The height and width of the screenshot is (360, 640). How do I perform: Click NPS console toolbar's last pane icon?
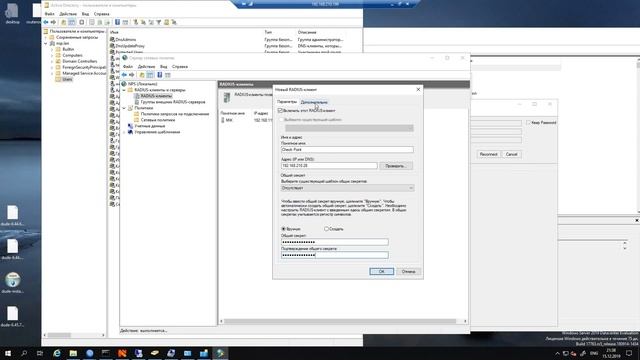(168, 75)
